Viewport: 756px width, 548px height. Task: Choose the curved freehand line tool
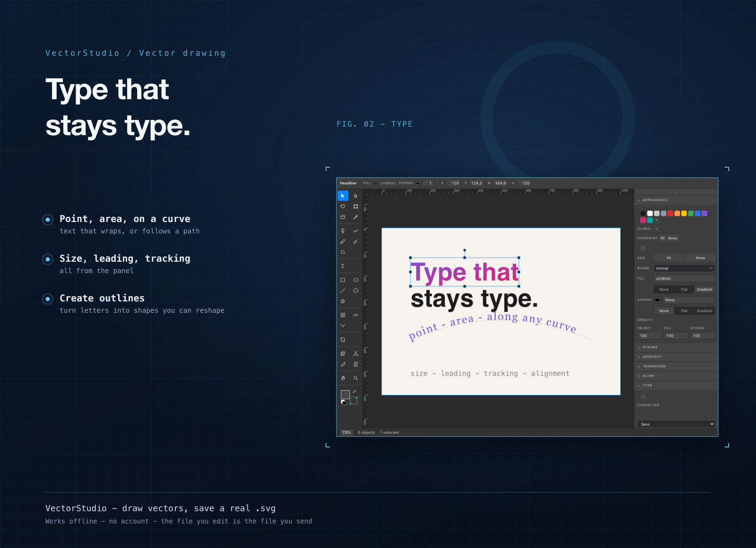point(356,231)
